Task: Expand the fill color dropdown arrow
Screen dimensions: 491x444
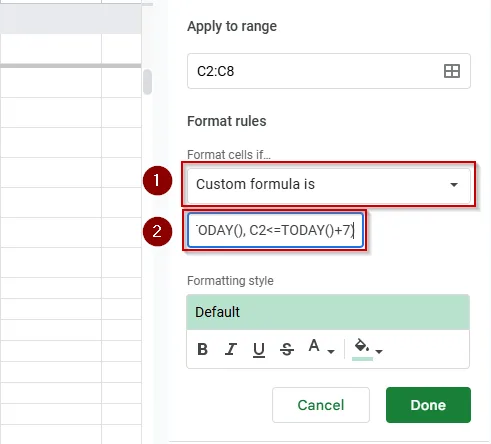Action: (379, 351)
